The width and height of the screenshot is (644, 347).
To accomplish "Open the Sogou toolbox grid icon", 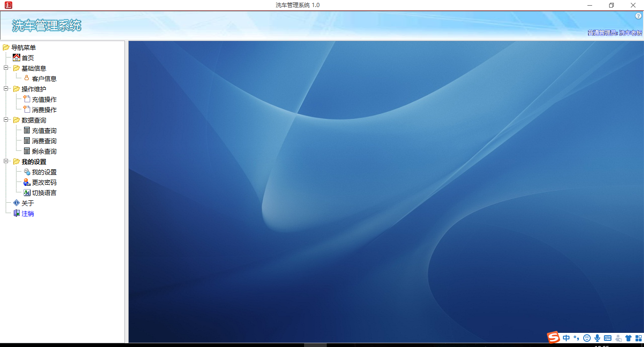I will [x=638, y=338].
